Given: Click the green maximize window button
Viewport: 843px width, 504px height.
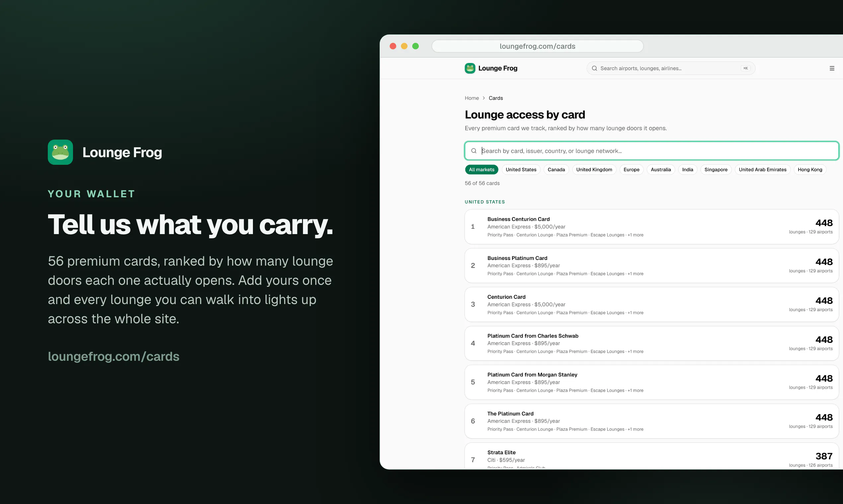Looking at the screenshot, I should [x=416, y=46].
